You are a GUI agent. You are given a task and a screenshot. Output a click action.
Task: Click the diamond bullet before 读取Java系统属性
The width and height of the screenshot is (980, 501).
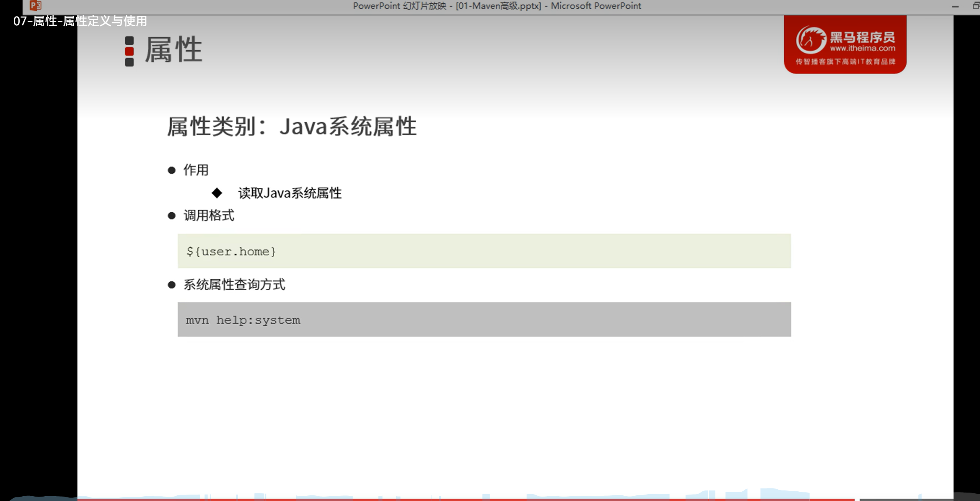click(x=217, y=193)
